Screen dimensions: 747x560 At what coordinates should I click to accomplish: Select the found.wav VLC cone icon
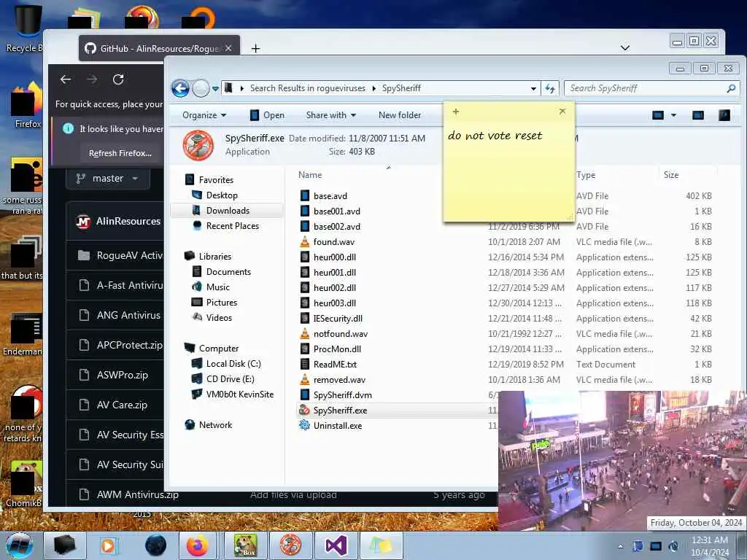[x=305, y=241]
